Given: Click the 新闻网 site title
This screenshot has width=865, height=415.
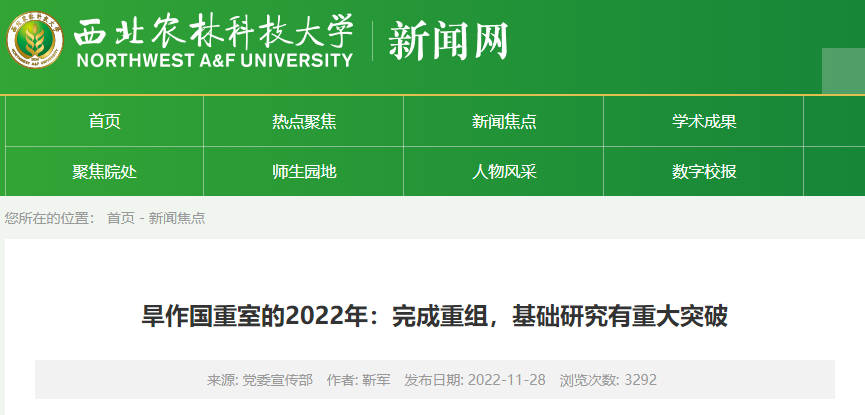Looking at the screenshot, I should [x=448, y=41].
